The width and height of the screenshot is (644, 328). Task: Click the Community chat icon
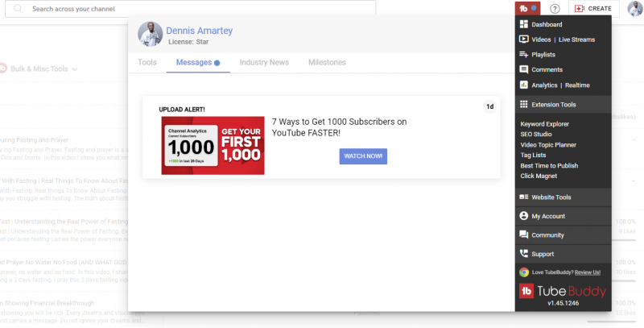pyautogui.click(x=524, y=235)
